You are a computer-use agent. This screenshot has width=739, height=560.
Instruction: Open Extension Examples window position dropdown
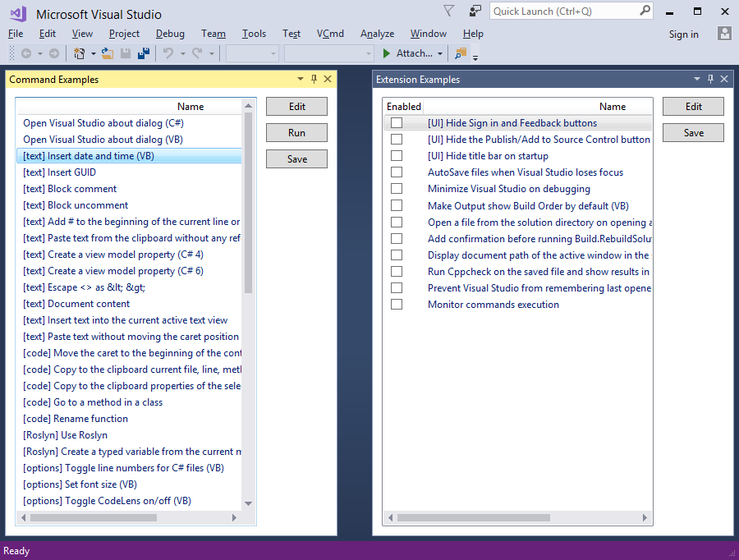click(x=697, y=79)
